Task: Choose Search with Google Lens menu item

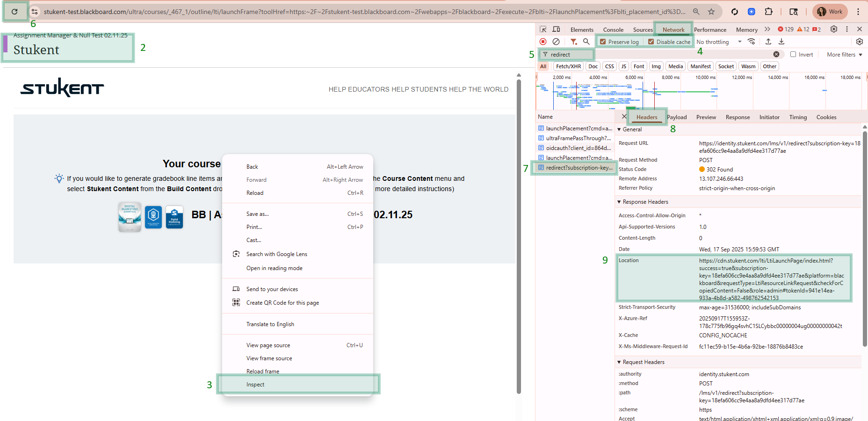Action: [297, 254]
